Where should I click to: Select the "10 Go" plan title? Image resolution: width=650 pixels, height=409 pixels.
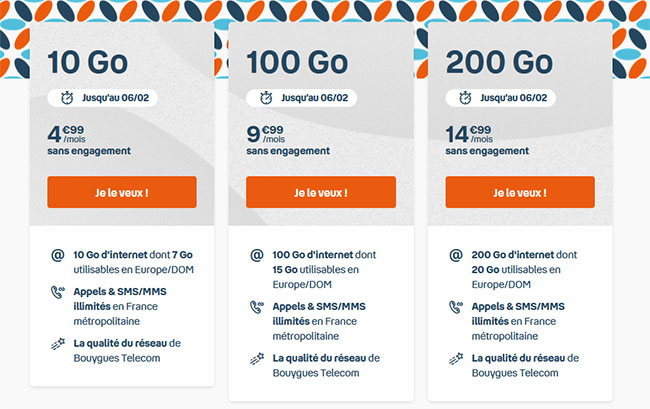tap(88, 63)
